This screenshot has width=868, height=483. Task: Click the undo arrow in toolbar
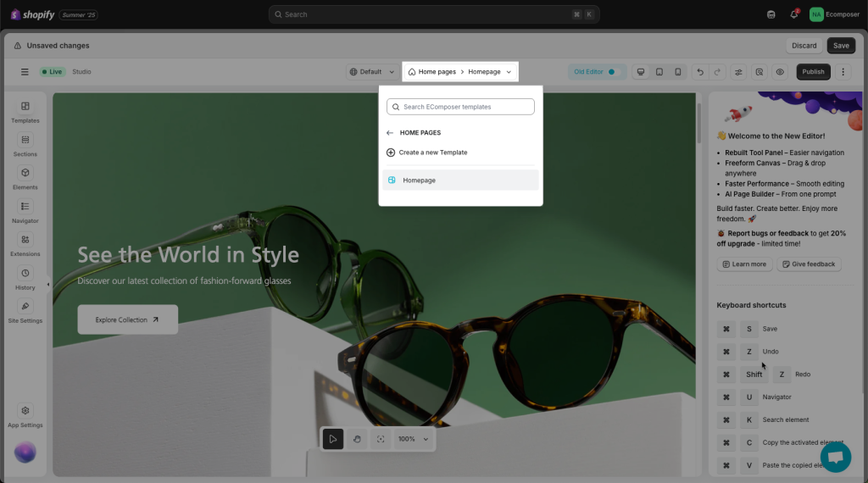pyautogui.click(x=699, y=72)
